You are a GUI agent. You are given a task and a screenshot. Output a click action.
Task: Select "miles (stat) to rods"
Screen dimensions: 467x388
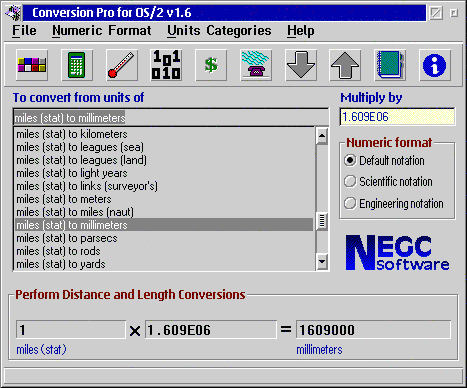pos(164,251)
